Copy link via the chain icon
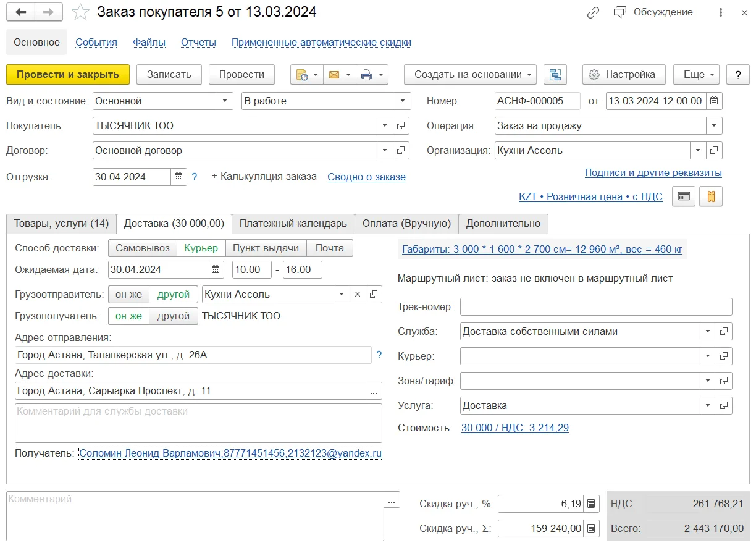 click(x=594, y=12)
